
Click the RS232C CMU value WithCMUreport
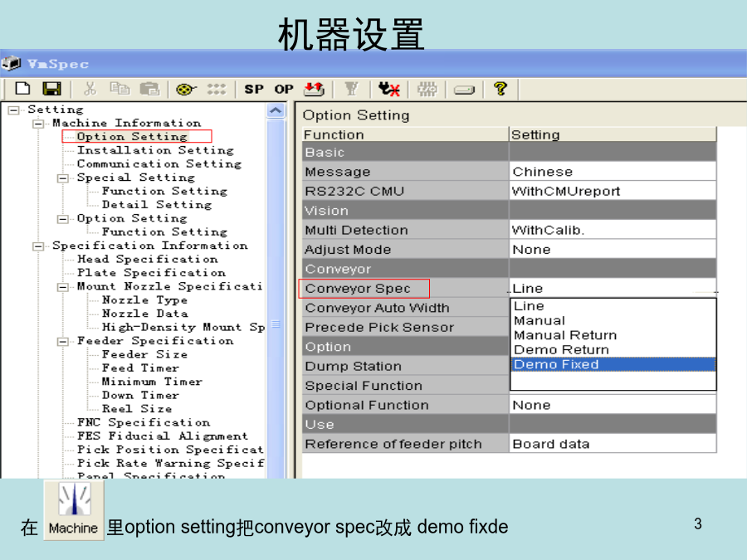pyautogui.click(x=613, y=192)
